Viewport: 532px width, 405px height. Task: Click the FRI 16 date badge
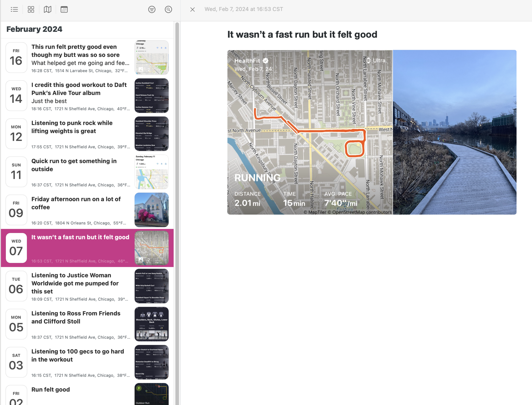[x=16, y=58]
